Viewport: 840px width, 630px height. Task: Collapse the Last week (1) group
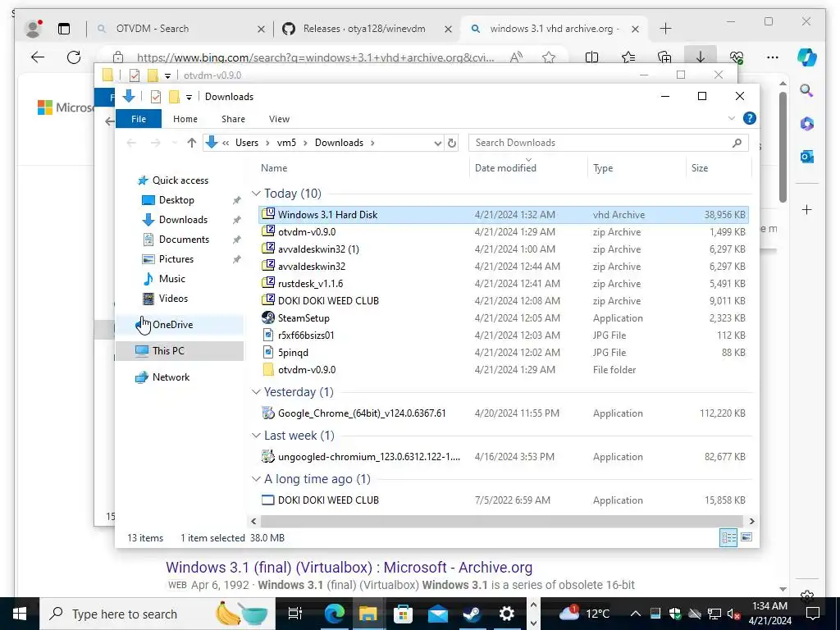(257, 436)
